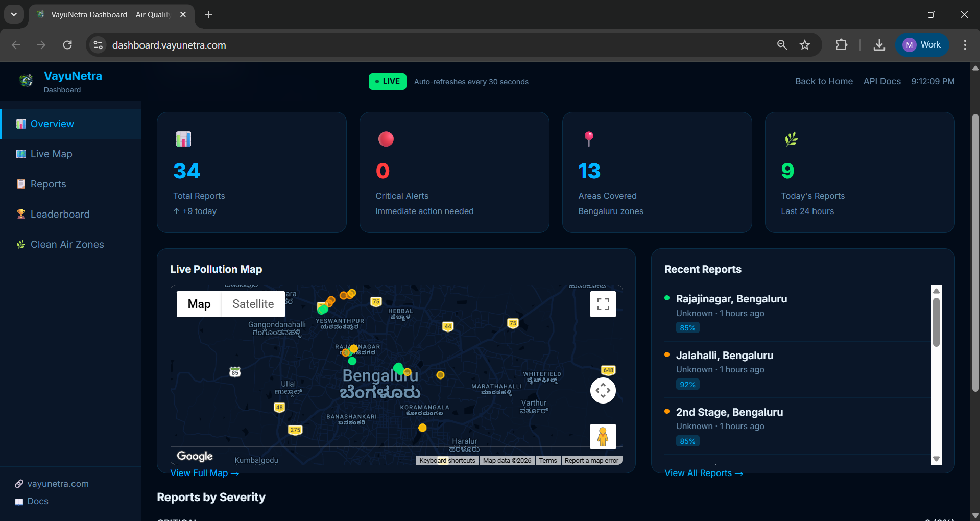
Task: Open the browser profile dropdown labeled Work
Action: pyautogui.click(x=922, y=44)
